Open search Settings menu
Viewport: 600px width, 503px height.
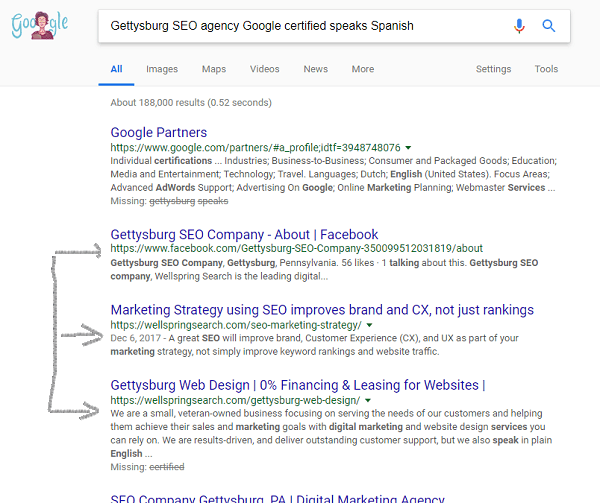point(493,69)
